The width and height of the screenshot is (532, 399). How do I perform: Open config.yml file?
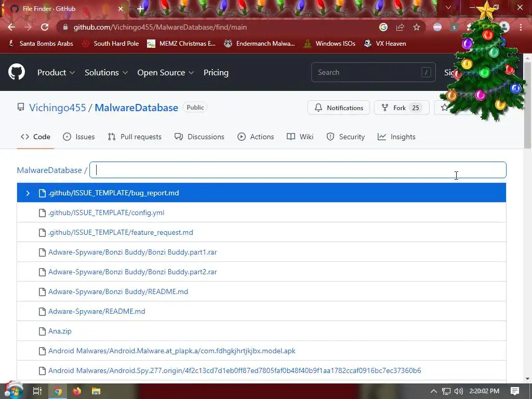[261, 212]
